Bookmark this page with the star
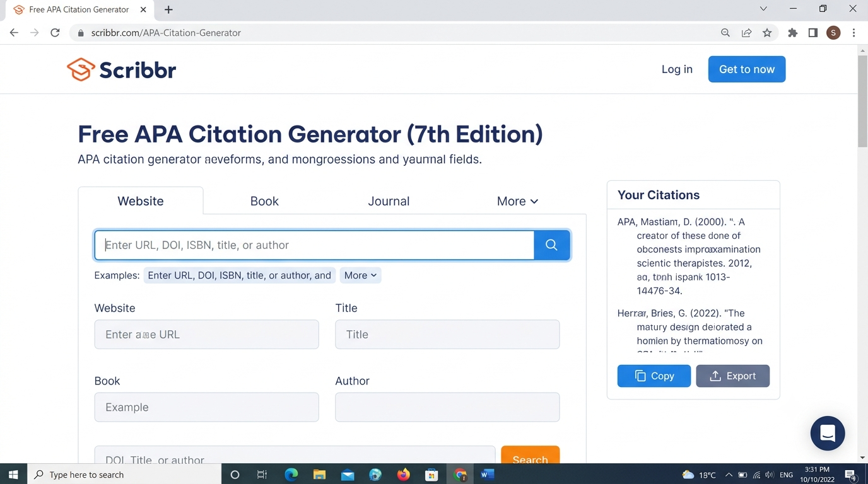Screen dimensions: 868x484 [767, 33]
